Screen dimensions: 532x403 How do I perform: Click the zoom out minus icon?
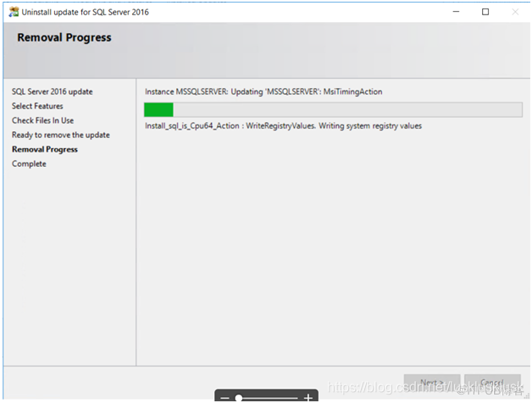224,398
